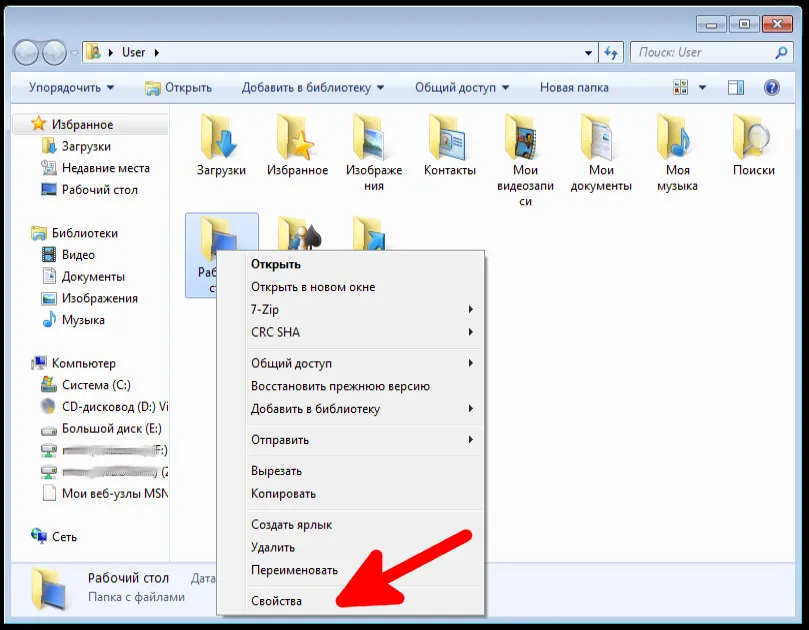Select CD-дисковод (D:) in sidebar
This screenshot has height=630, width=809.
click(104, 407)
